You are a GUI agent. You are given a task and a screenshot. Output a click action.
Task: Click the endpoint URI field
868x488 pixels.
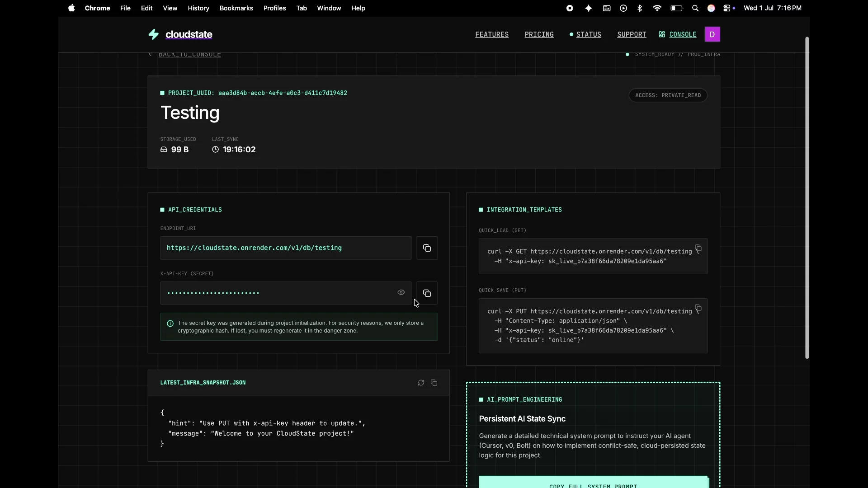pos(286,248)
